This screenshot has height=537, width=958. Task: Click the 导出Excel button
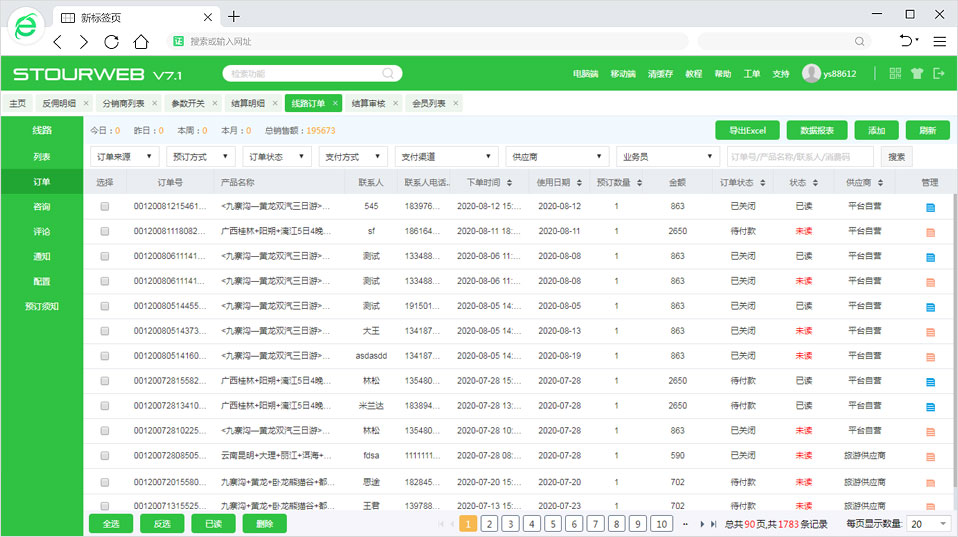747,130
